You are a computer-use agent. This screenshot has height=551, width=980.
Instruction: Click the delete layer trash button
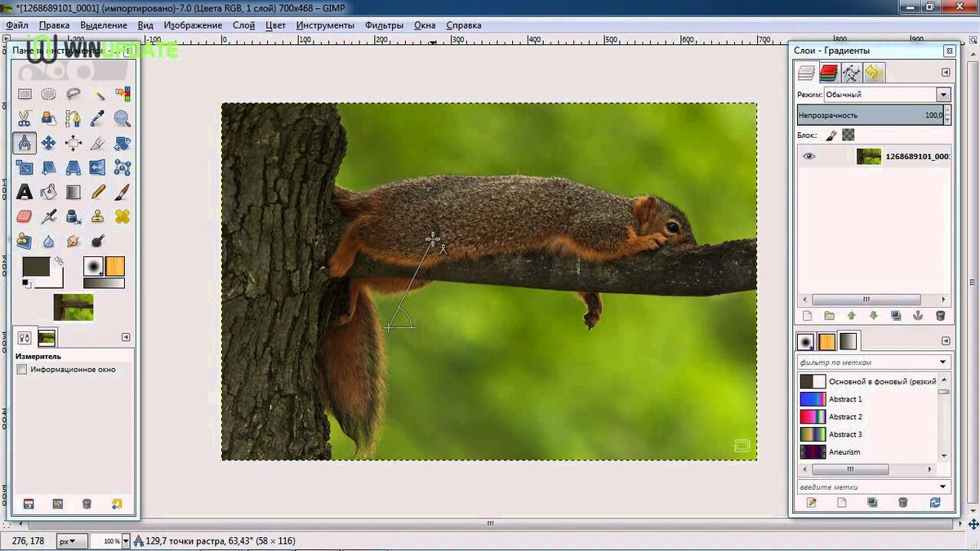pyautogui.click(x=940, y=316)
